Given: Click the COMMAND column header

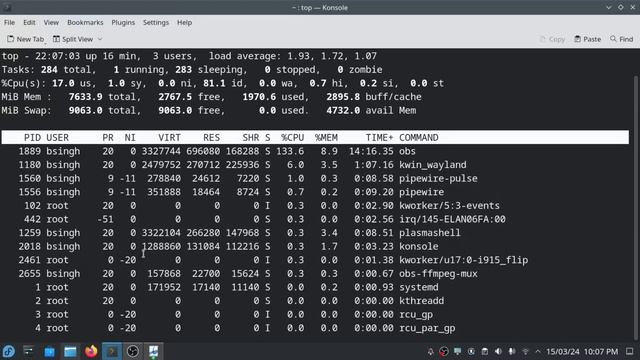Looking at the screenshot, I should pyautogui.click(x=419, y=138).
